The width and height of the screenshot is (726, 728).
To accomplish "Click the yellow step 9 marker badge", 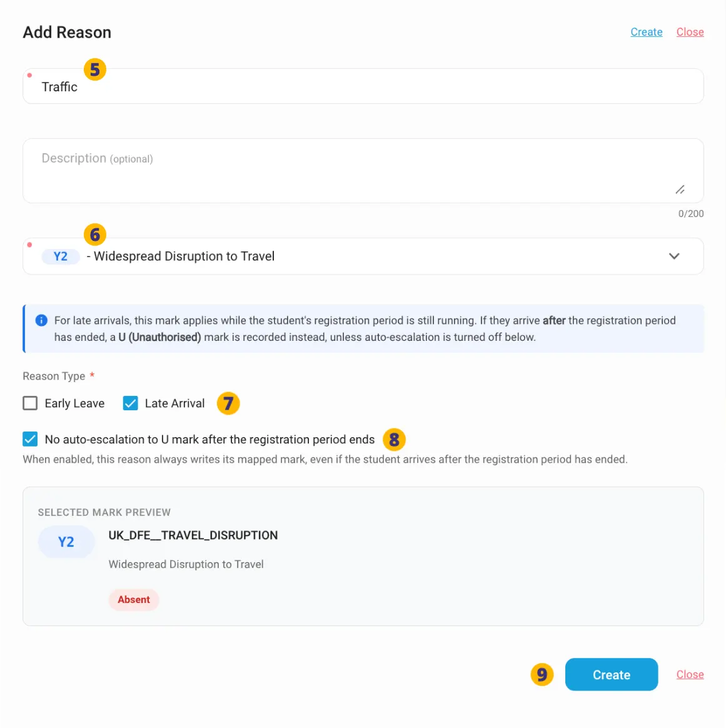I will tap(542, 674).
